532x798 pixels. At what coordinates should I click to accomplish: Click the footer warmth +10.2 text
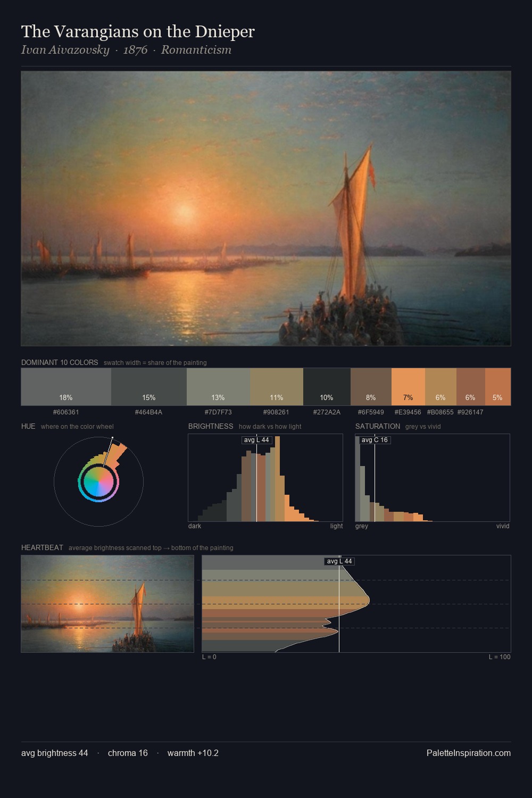point(193,753)
